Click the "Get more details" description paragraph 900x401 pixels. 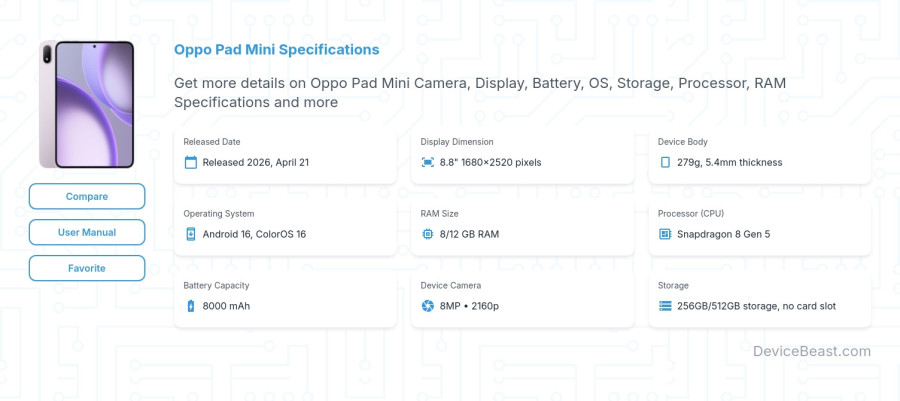480,92
